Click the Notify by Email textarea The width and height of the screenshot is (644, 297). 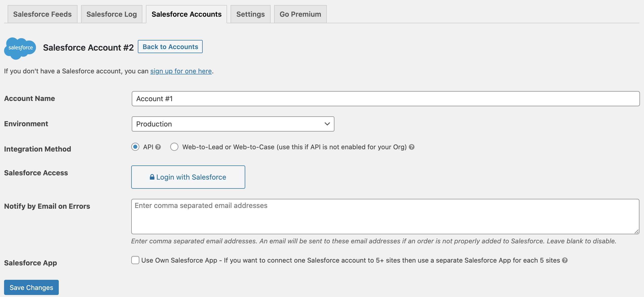pos(385,217)
